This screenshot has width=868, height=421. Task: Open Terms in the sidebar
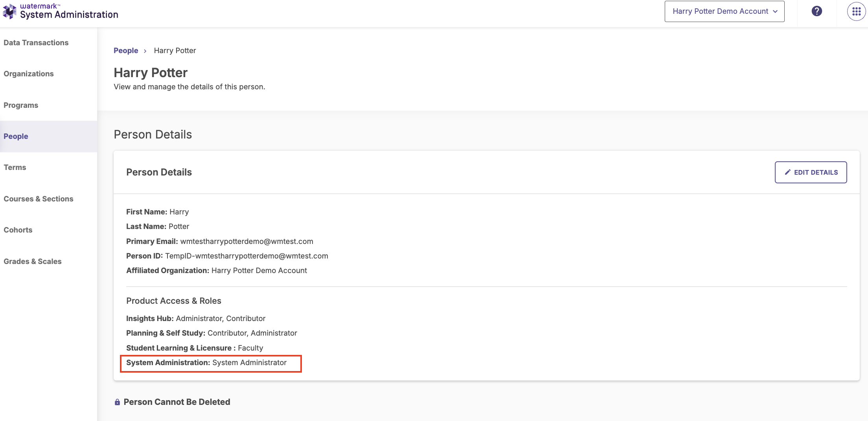tap(15, 167)
